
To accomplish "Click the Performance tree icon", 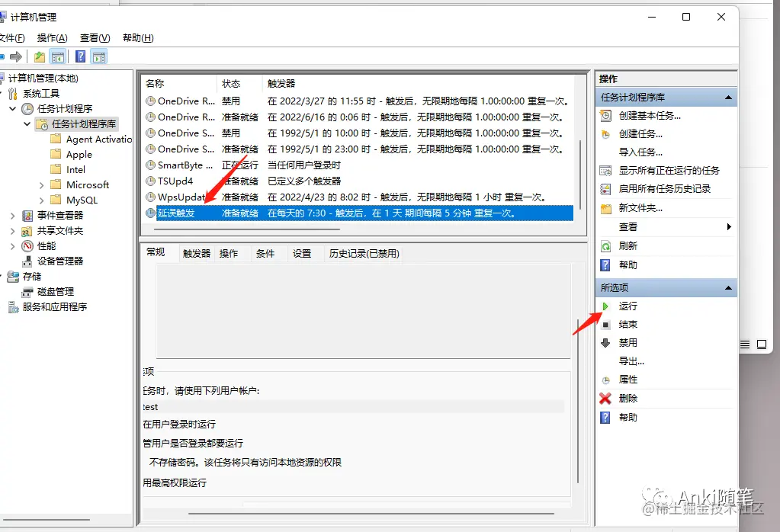I will 27,246.
